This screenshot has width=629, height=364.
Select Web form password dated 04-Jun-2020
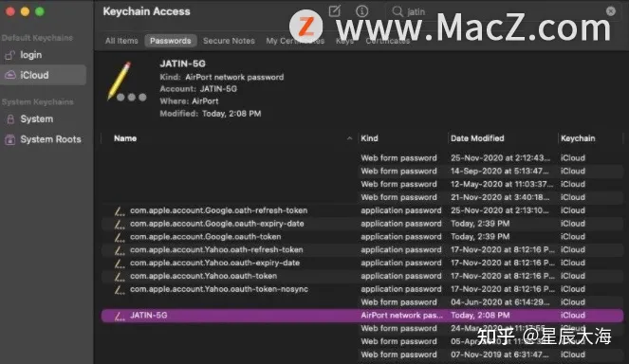click(x=362, y=302)
